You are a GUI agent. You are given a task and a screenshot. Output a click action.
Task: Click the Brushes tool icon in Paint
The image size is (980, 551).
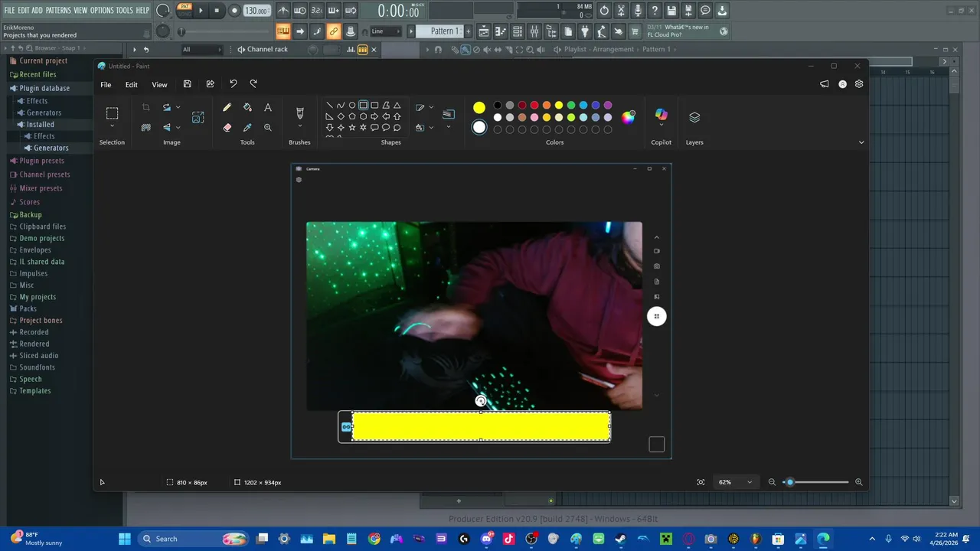pos(299,112)
